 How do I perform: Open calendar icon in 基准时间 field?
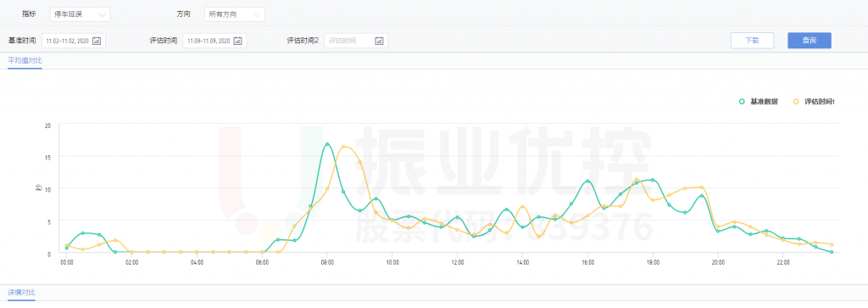click(97, 41)
